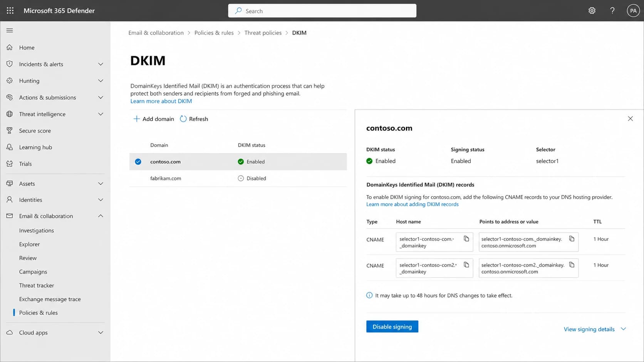This screenshot has height=362, width=644.
Task: Click the Home house icon
Action: click(10, 47)
